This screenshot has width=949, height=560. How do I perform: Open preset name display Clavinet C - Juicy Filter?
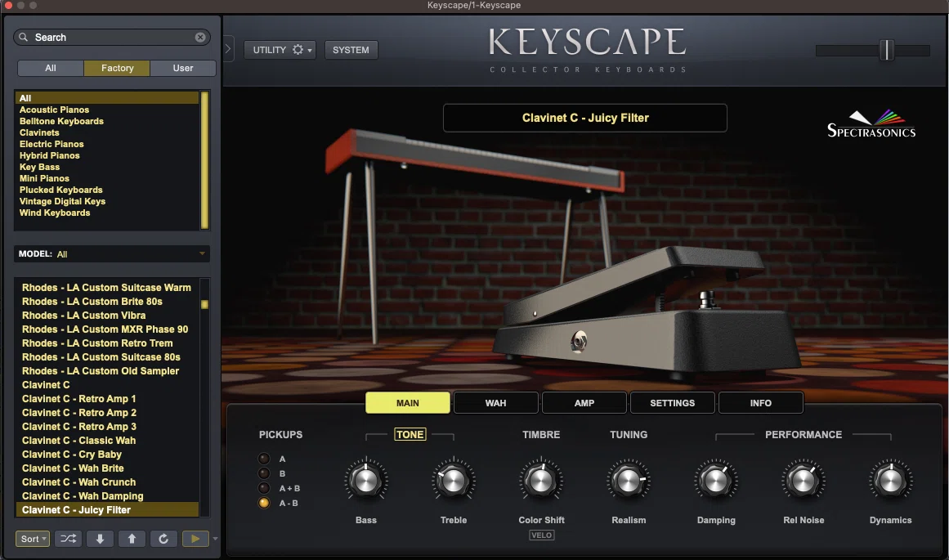[584, 118]
